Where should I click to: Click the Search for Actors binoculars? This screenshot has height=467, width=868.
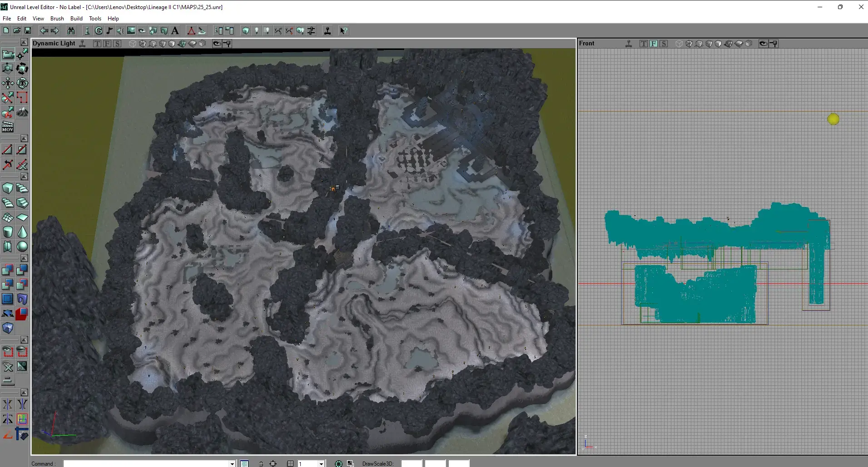(x=71, y=31)
